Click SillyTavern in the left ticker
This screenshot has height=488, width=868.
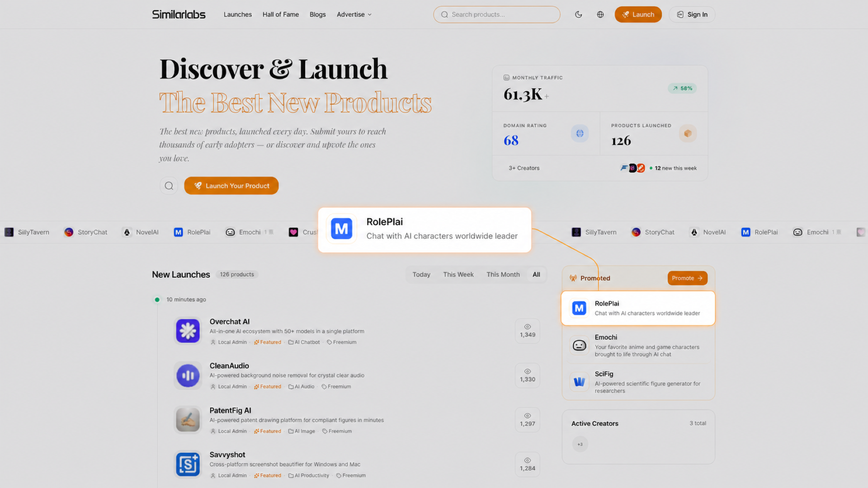[x=27, y=232]
